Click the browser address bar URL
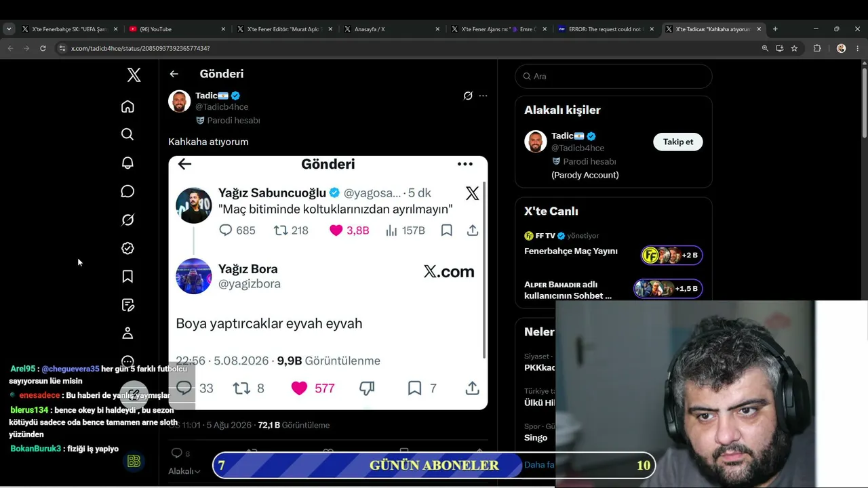Viewport: 868px width, 488px height. pyautogui.click(x=140, y=48)
